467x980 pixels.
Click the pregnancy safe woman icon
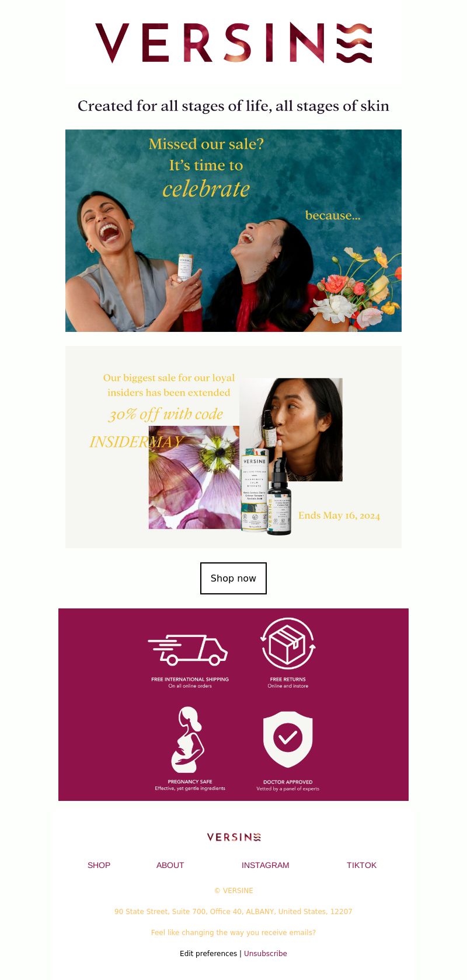tap(188, 740)
